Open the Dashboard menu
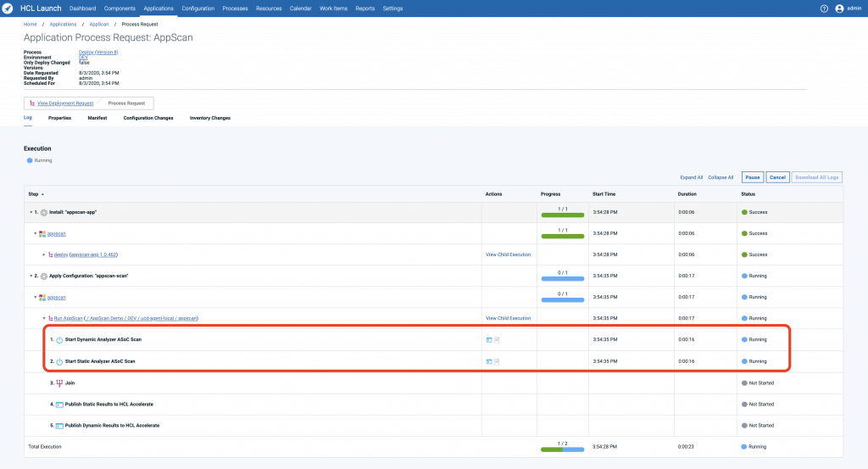The height and width of the screenshot is (469, 868). click(82, 8)
